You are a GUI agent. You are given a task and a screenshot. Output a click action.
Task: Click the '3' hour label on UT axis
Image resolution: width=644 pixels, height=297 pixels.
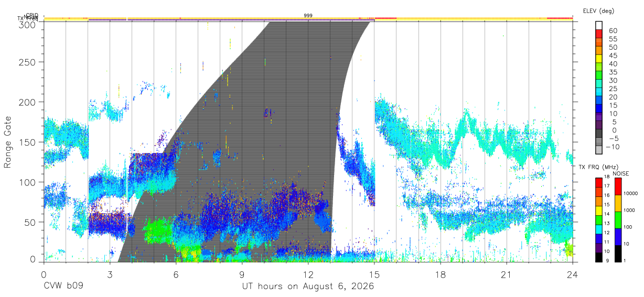pyautogui.click(x=110, y=274)
